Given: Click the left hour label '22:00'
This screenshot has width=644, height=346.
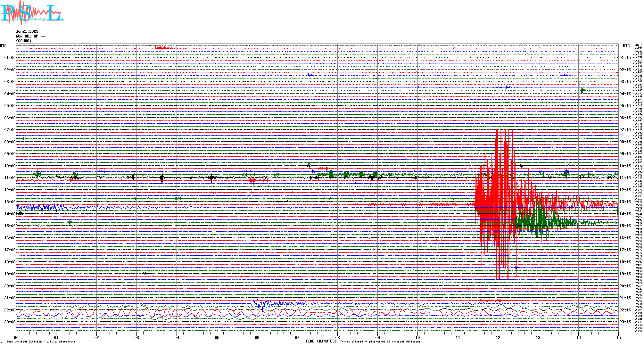Looking at the screenshot, I should [10, 310].
